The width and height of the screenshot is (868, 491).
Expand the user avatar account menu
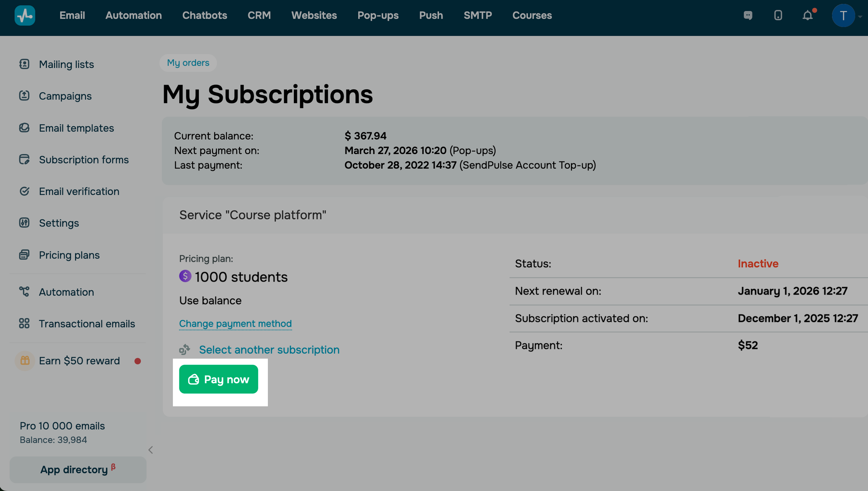point(844,15)
